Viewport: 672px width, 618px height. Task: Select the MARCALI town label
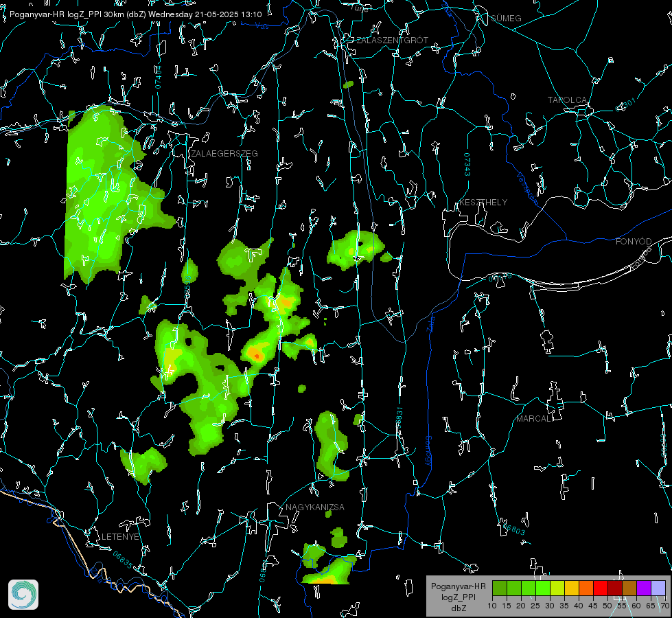pyautogui.click(x=535, y=419)
